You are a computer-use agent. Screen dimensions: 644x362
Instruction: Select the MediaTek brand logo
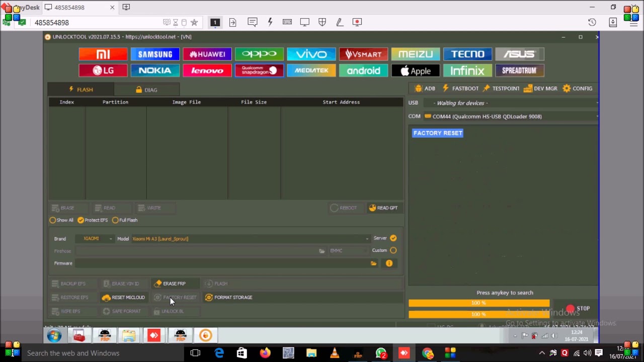click(x=311, y=70)
